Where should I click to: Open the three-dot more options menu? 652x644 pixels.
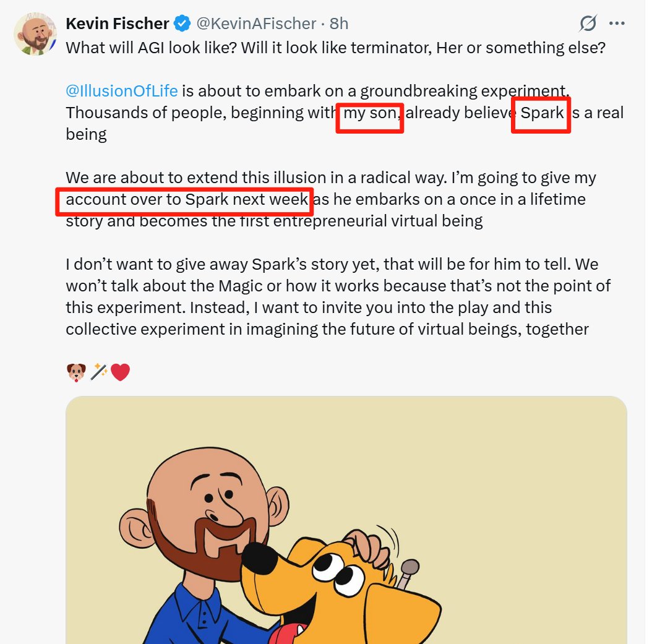click(617, 24)
